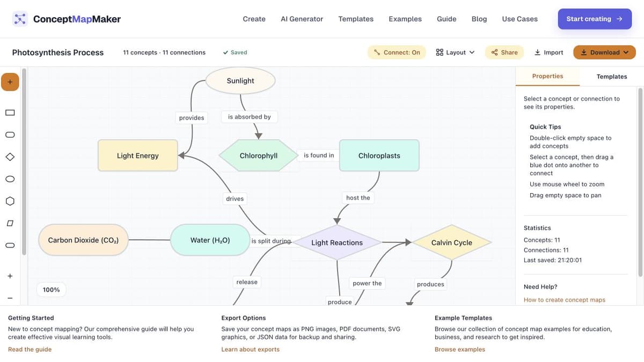This screenshot has height=362, width=644.
Task: Click the 'Concepts: 11' statistic
Action: click(x=542, y=240)
